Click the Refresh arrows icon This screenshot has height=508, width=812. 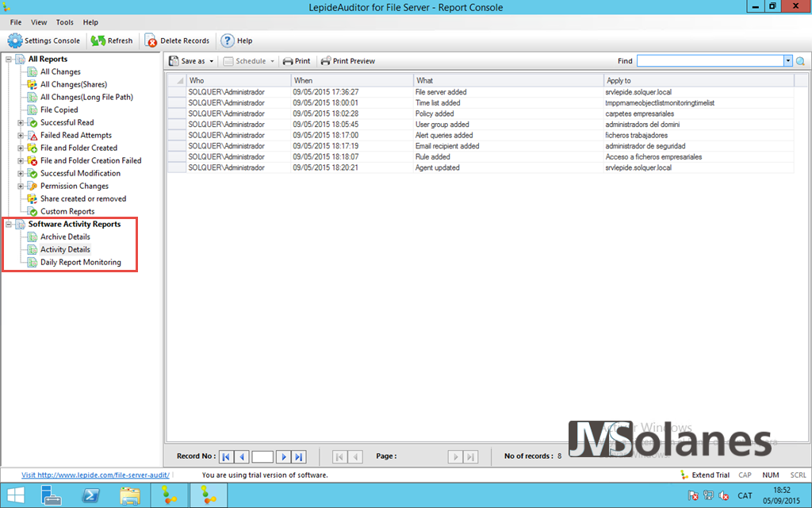point(98,40)
